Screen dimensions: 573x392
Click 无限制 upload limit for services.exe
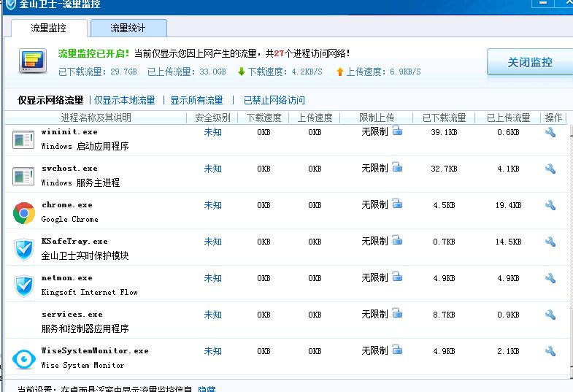374,315
